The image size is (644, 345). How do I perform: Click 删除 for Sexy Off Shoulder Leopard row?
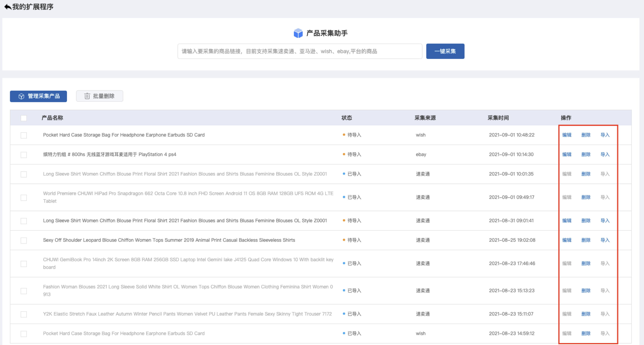[x=586, y=240]
